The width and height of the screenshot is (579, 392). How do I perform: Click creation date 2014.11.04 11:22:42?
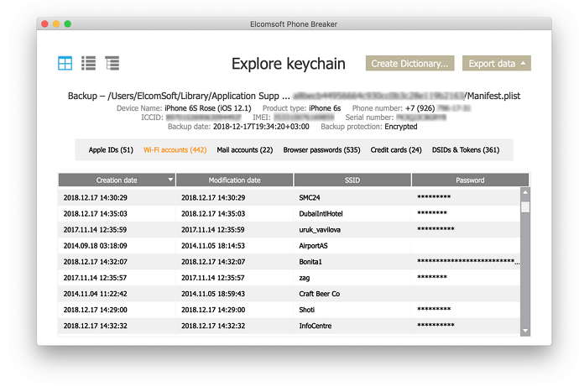pyautogui.click(x=96, y=294)
